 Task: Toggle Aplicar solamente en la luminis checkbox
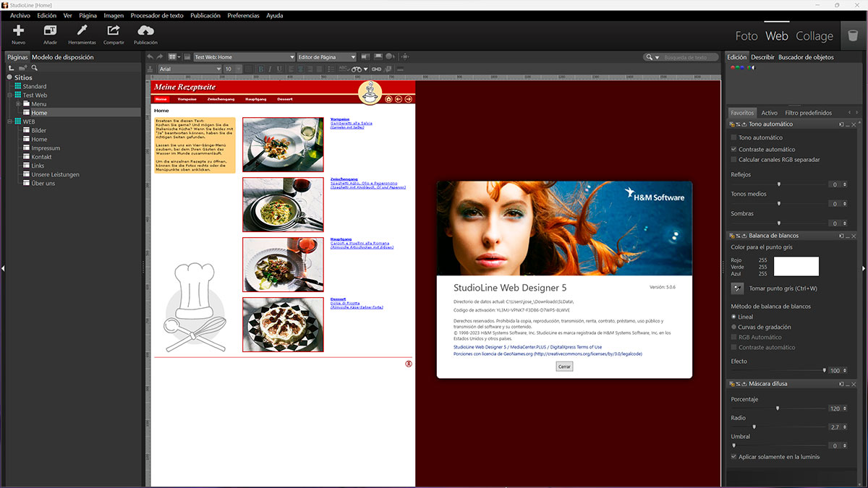coord(733,457)
